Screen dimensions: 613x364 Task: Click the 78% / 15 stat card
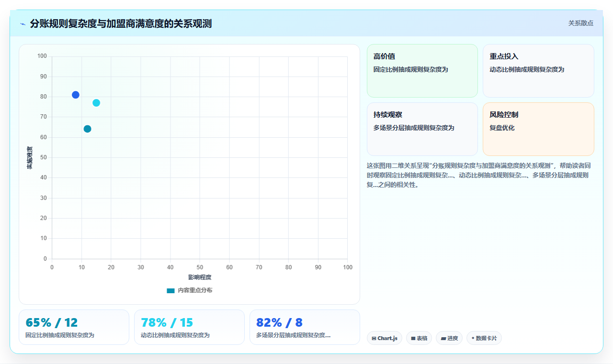189,327
